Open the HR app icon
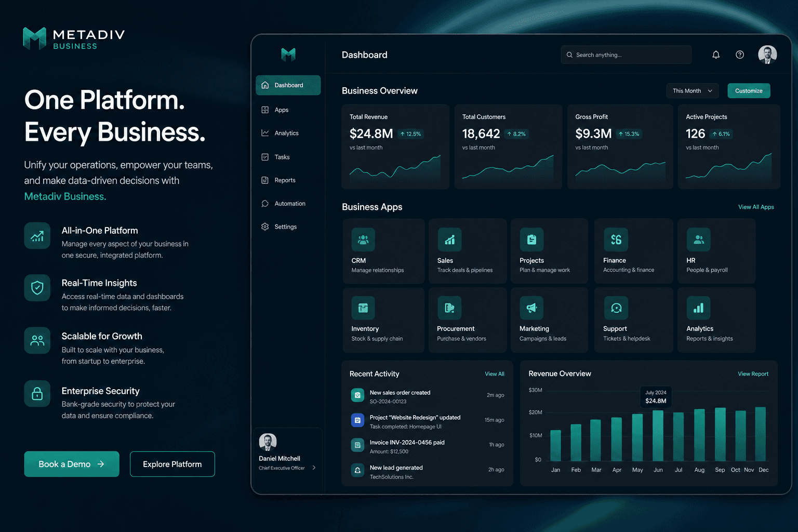 coord(699,240)
